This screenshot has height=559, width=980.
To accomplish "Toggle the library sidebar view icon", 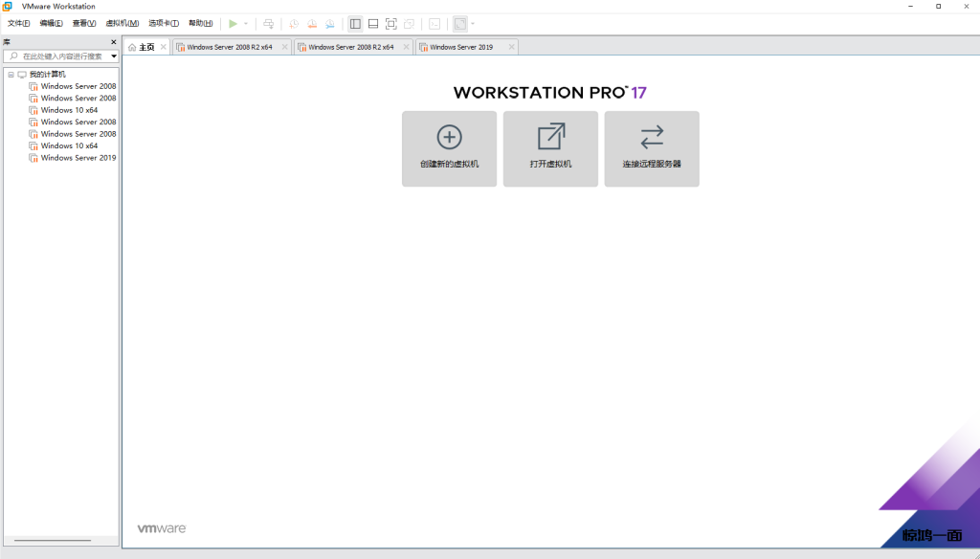I will point(355,24).
